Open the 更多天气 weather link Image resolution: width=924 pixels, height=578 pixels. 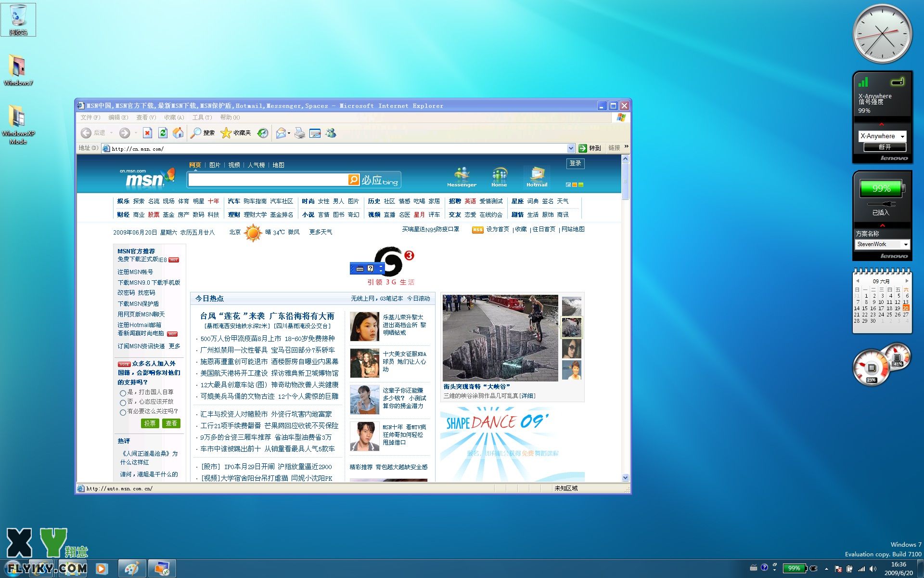[321, 232]
